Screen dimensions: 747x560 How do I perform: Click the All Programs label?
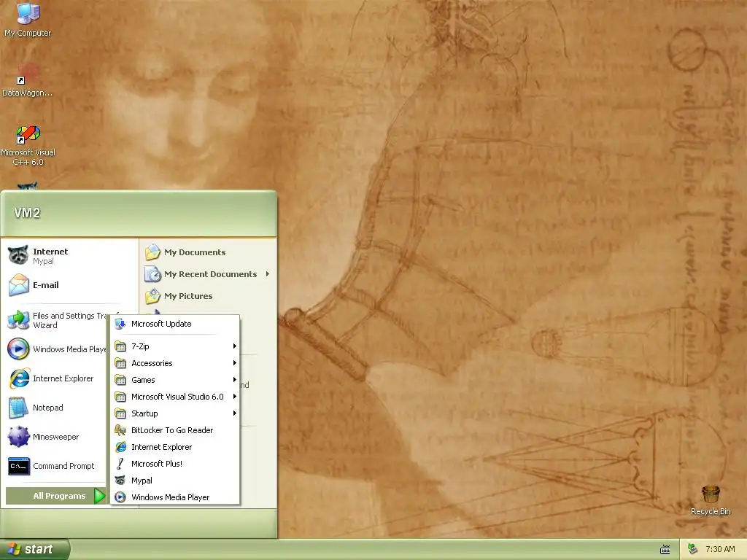[x=59, y=496]
